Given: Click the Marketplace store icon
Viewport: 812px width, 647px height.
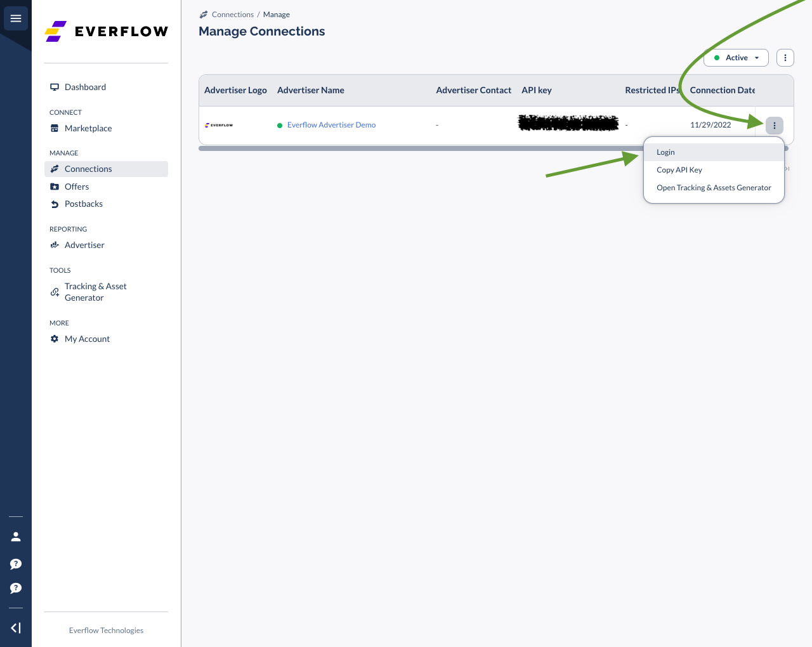Looking at the screenshot, I should pos(55,128).
